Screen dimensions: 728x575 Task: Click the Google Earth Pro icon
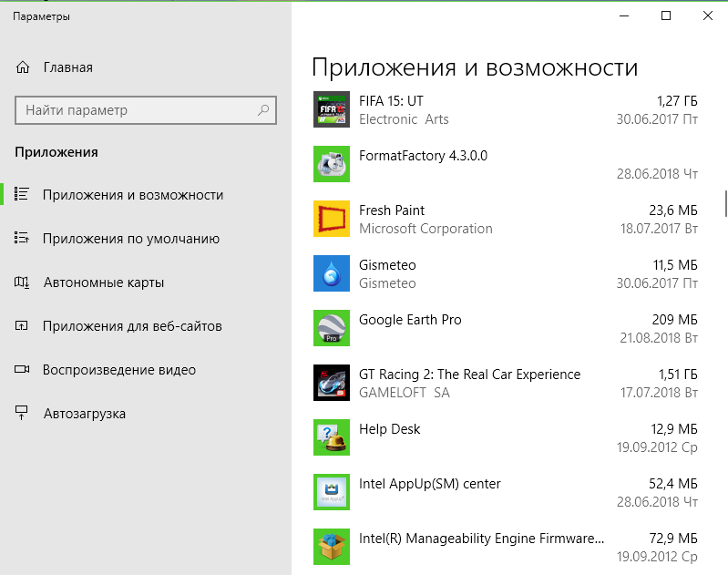(332, 328)
